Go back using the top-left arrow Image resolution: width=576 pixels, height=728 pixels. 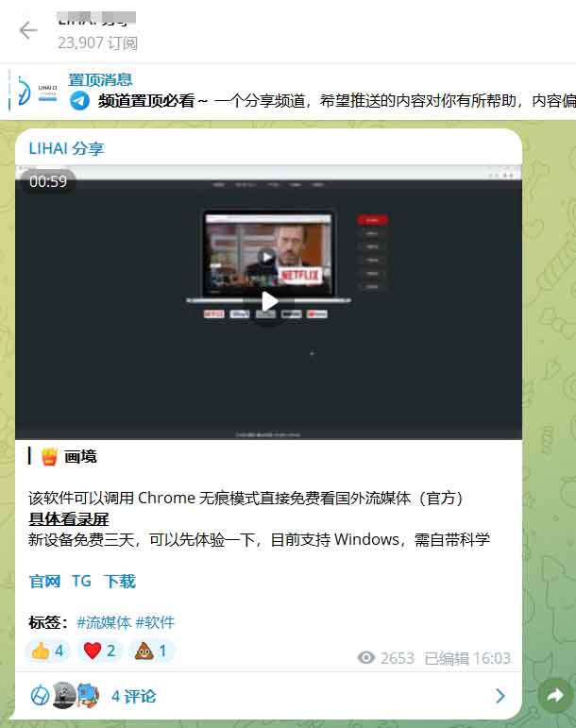[28, 30]
